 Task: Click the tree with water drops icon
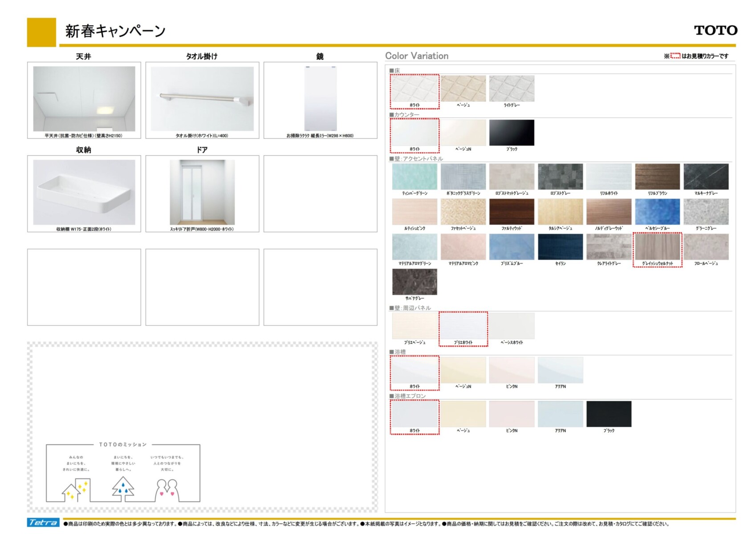123,489
